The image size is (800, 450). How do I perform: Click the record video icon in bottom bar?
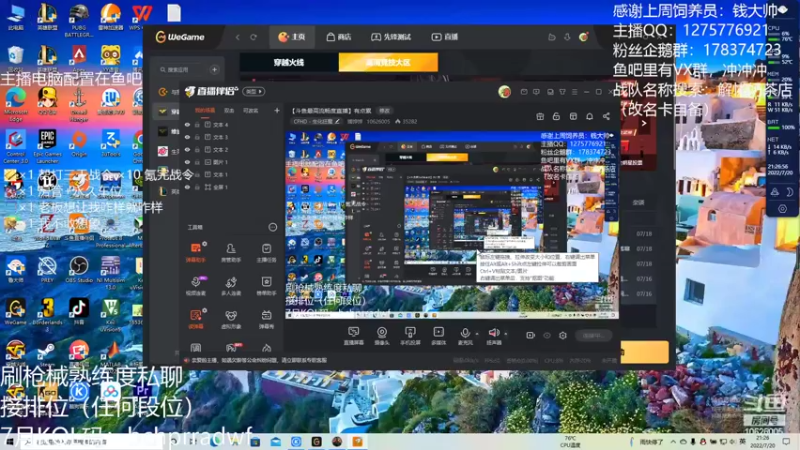tap(530, 336)
